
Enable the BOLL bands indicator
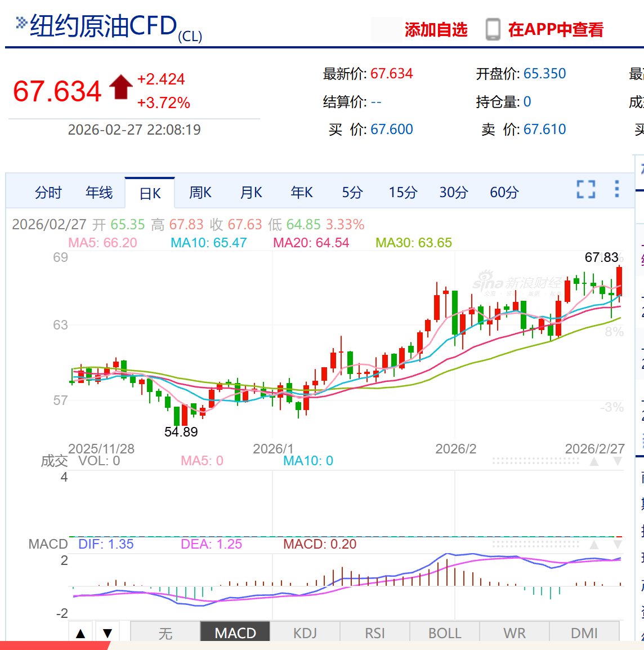point(444,633)
